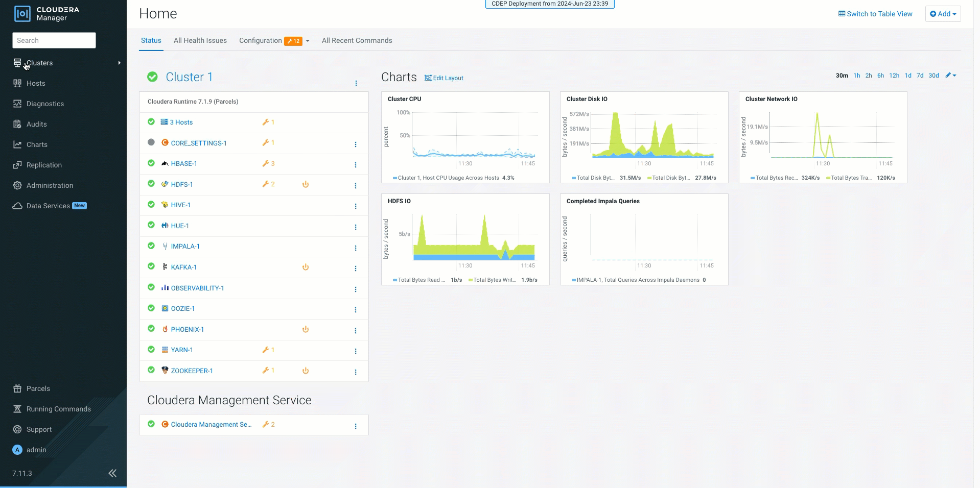Click the sidebar Search field
980x488 pixels.
click(54, 40)
